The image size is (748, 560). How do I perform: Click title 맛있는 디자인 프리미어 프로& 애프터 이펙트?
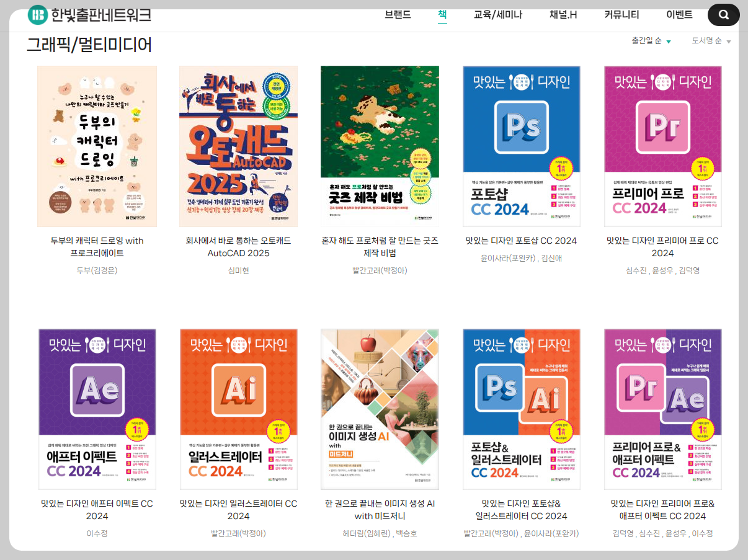point(663,510)
